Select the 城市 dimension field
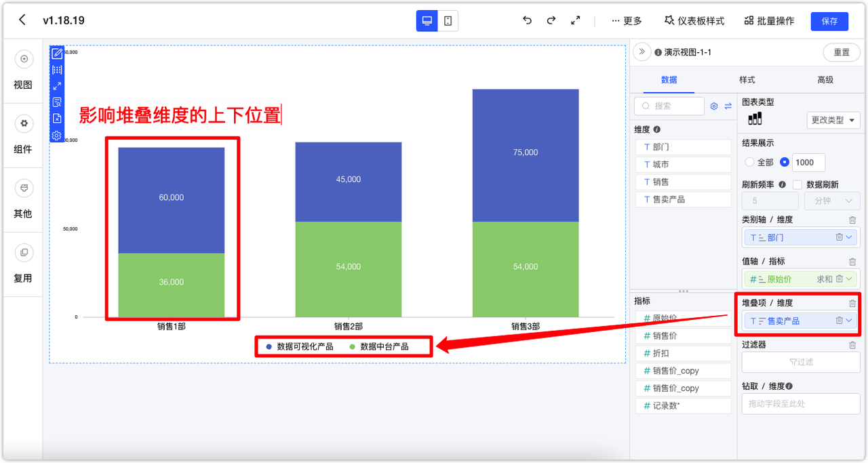The image size is (868, 463). [683, 164]
